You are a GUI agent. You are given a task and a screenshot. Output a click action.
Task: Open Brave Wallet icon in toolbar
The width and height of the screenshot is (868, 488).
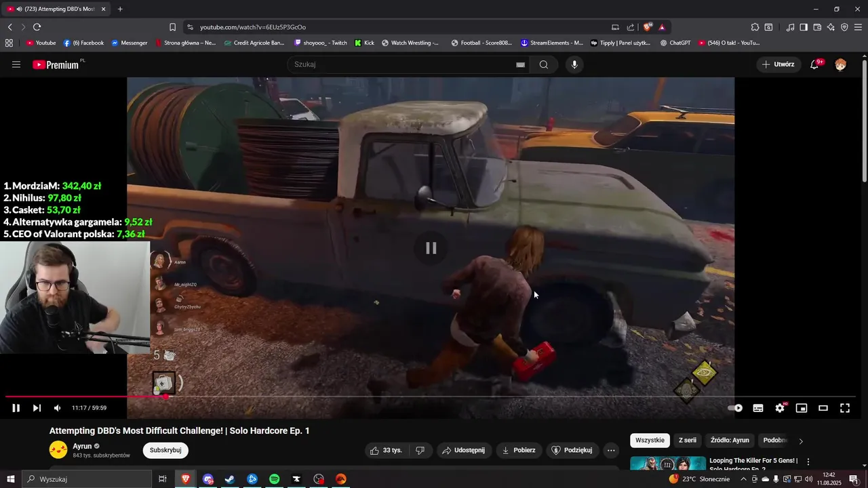817,27
